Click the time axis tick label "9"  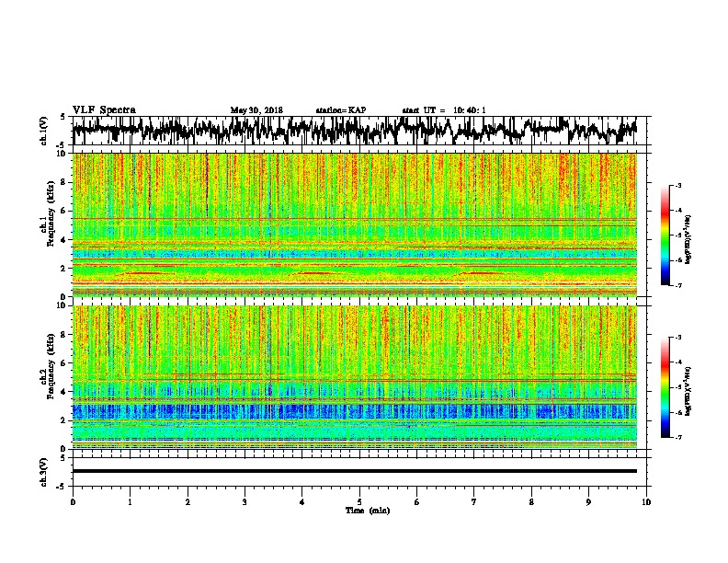tap(588, 502)
